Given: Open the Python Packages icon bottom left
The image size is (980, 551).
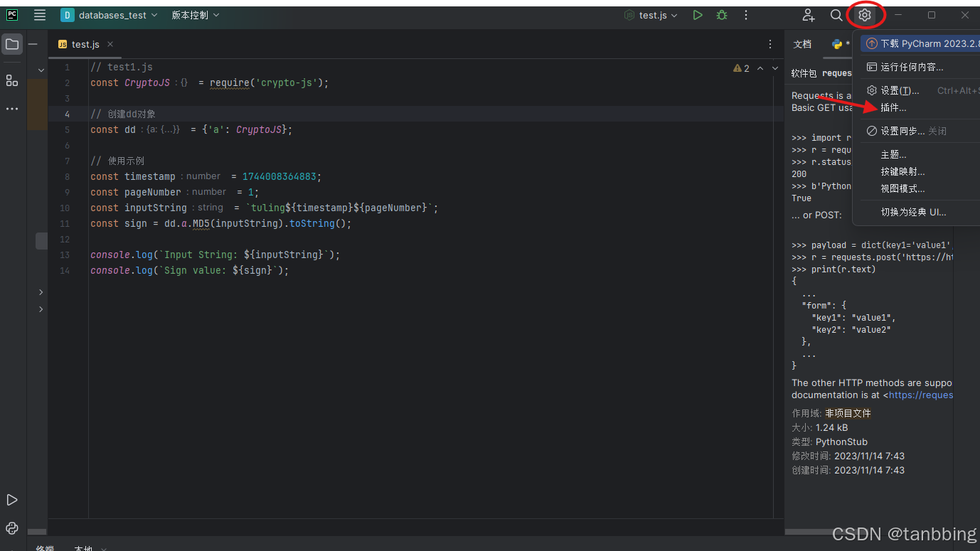Looking at the screenshot, I should pos(11,528).
